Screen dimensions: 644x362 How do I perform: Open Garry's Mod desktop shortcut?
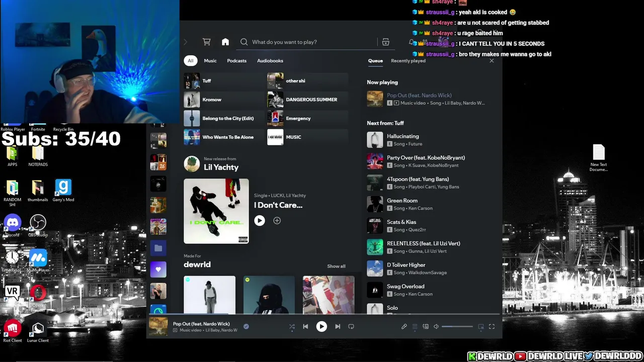pyautogui.click(x=63, y=190)
